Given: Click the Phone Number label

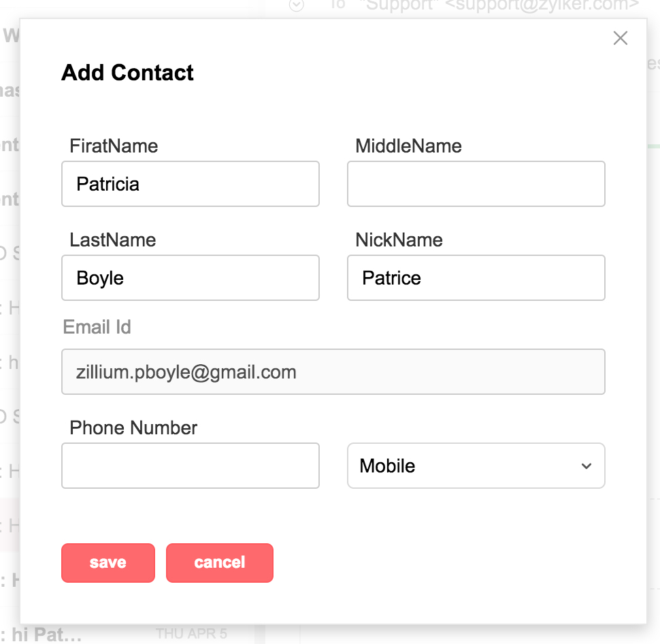Looking at the screenshot, I should (133, 428).
